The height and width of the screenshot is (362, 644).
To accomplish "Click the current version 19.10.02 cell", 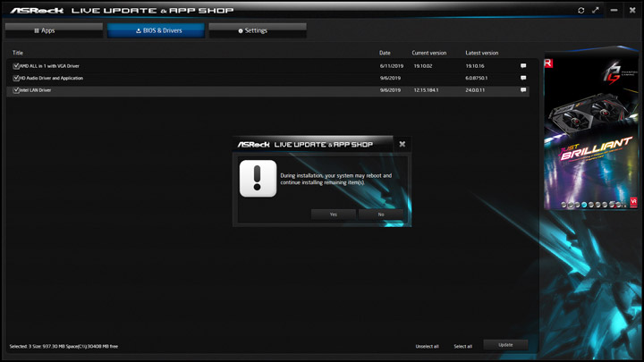I will pos(423,65).
